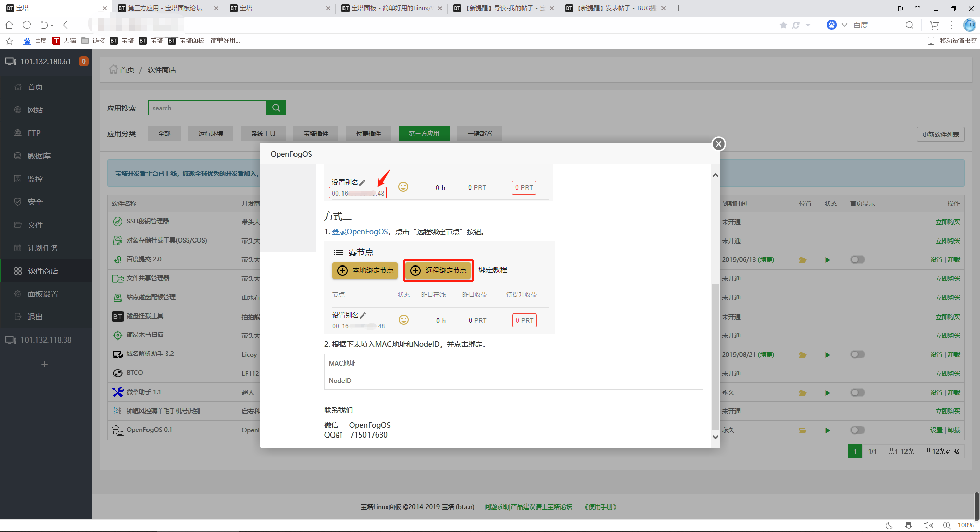The width and height of the screenshot is (980, 532).
Task: Select server 101.132.118.38 in sidebar
Action: pyautogui.click(x=46, y=340)
